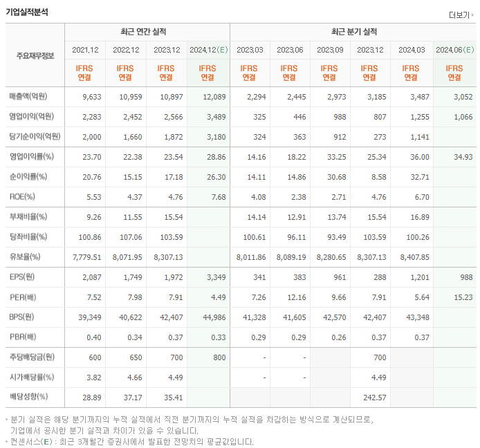Select the 최근 연간 실적 header
This screenshot has width=480, height=448.
pyautogui.click(x=143, y=32)
